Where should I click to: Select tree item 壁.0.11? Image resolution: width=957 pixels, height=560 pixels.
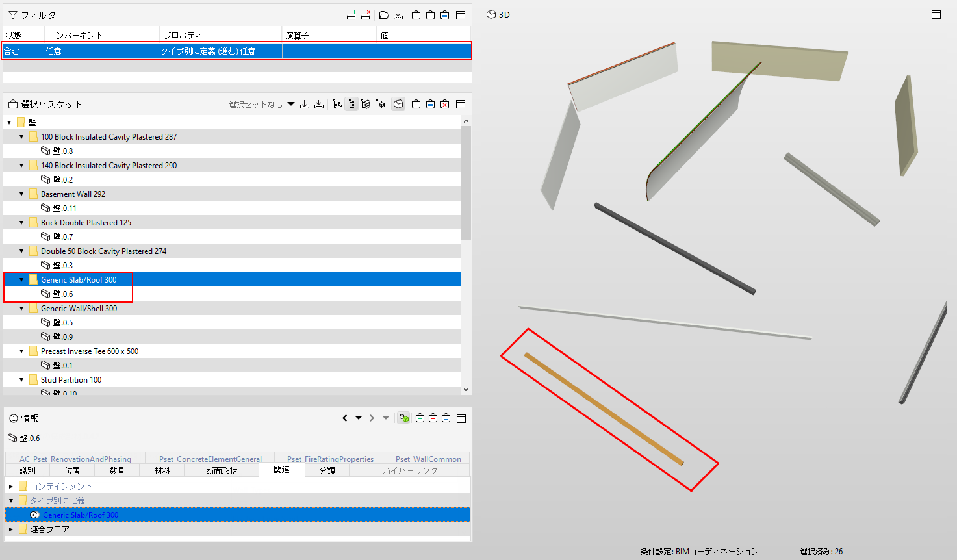[64, 208]
